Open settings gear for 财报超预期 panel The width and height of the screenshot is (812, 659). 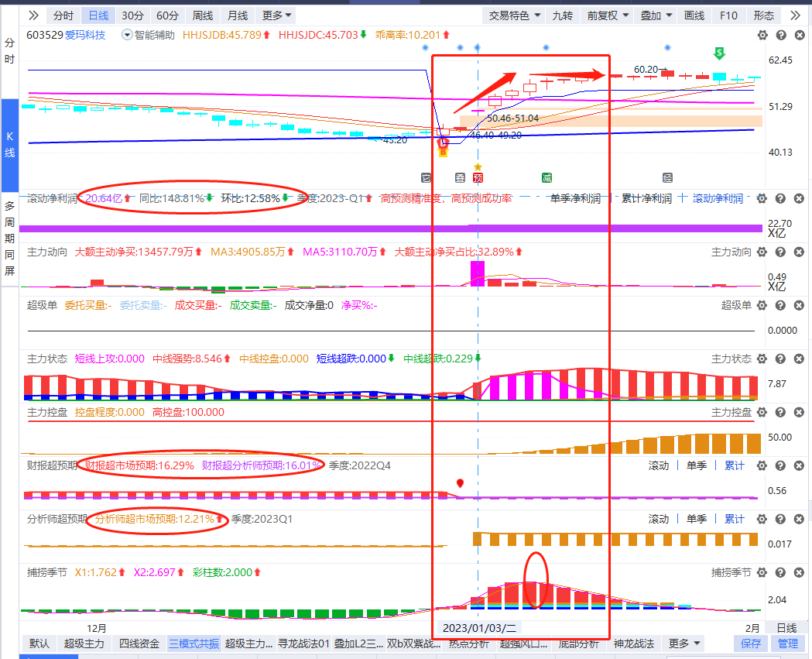coord(762,465)
